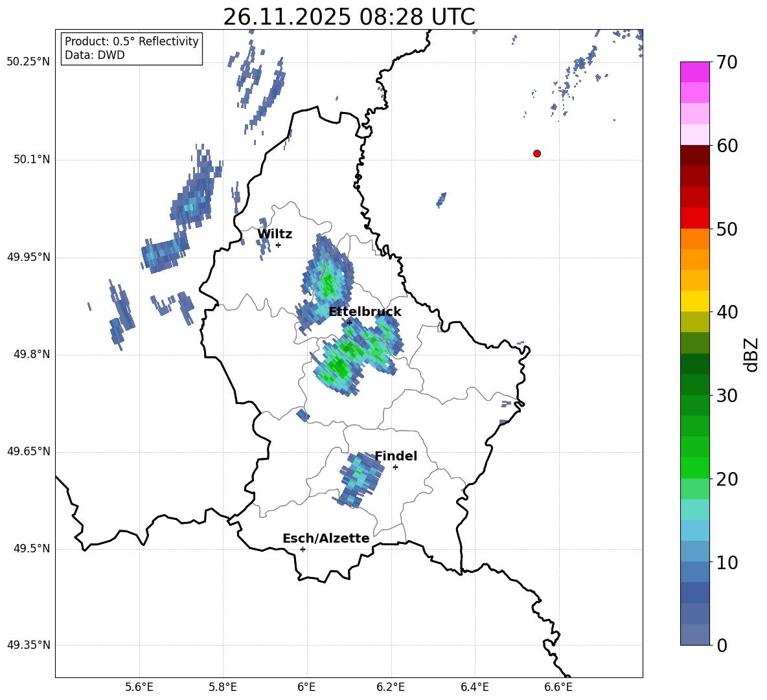
Task: Click the 50.25°N latitude label
Action: [x=29, y=62]
